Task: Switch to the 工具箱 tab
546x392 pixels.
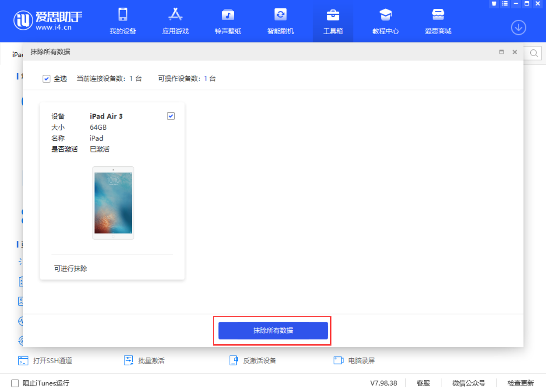Action: (x=333, y=21)
